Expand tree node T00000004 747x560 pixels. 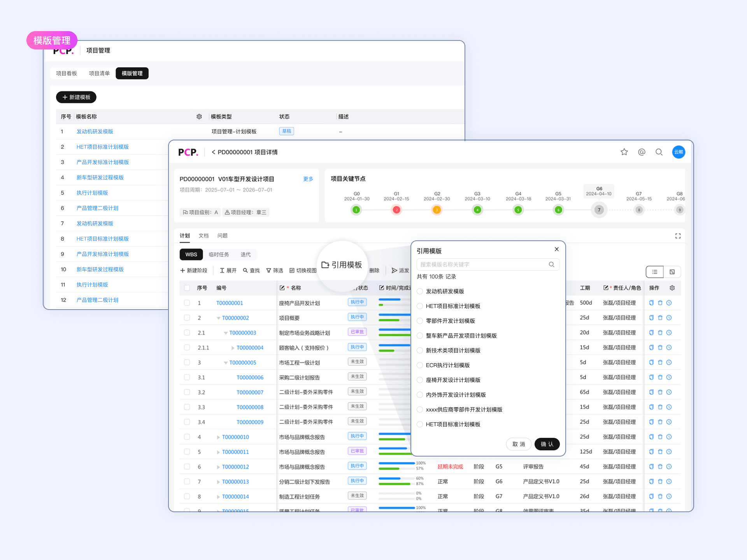(233, 348)
